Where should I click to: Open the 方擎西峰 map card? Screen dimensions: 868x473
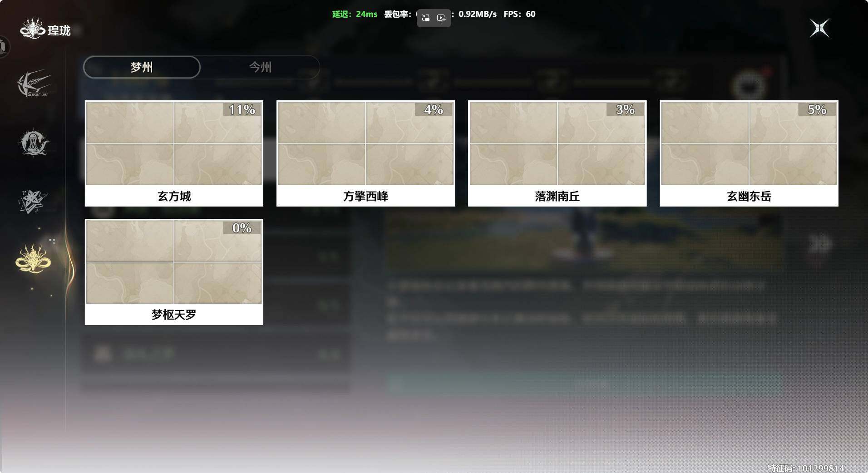[x=365, y=153]
